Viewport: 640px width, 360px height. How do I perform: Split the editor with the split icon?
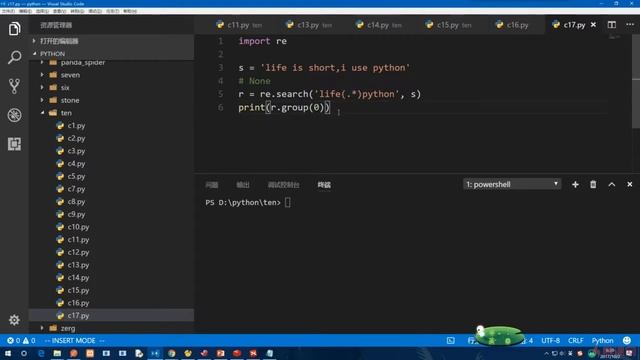coord(611,25)
